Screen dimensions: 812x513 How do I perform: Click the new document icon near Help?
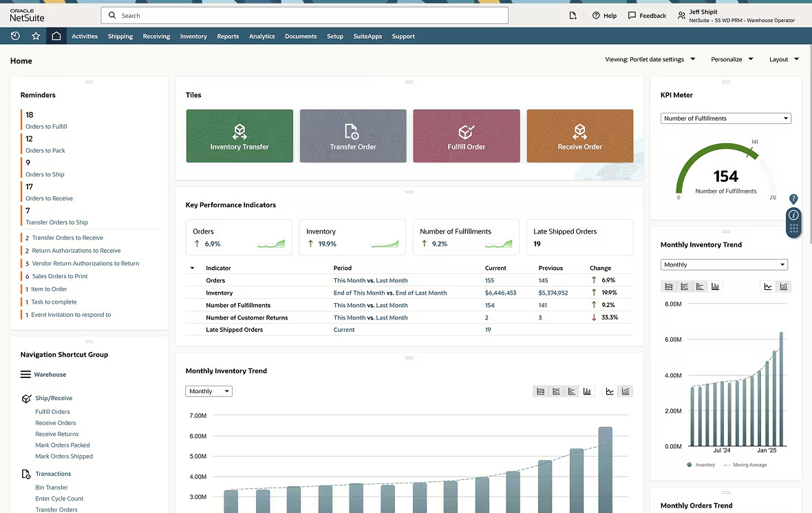point(573,14)
